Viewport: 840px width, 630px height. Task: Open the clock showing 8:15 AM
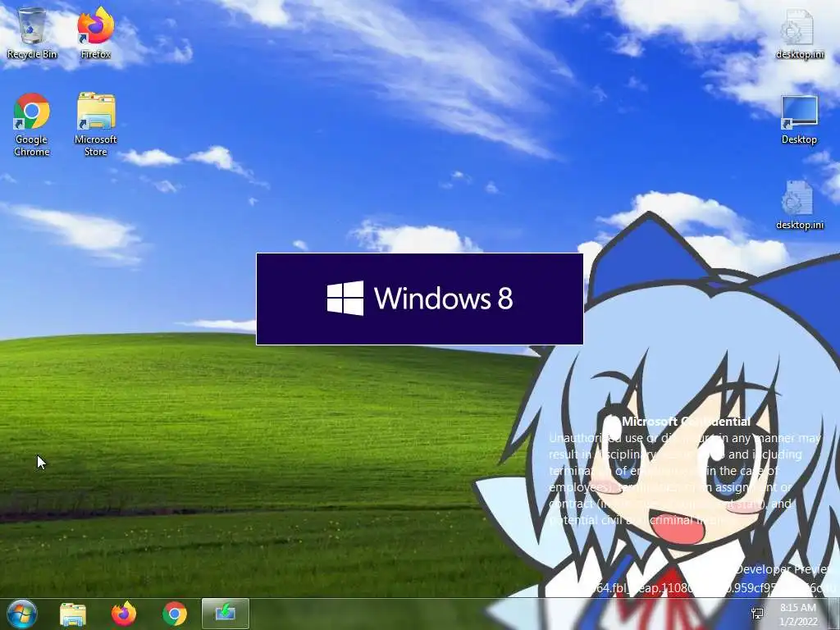coord(798,614)
